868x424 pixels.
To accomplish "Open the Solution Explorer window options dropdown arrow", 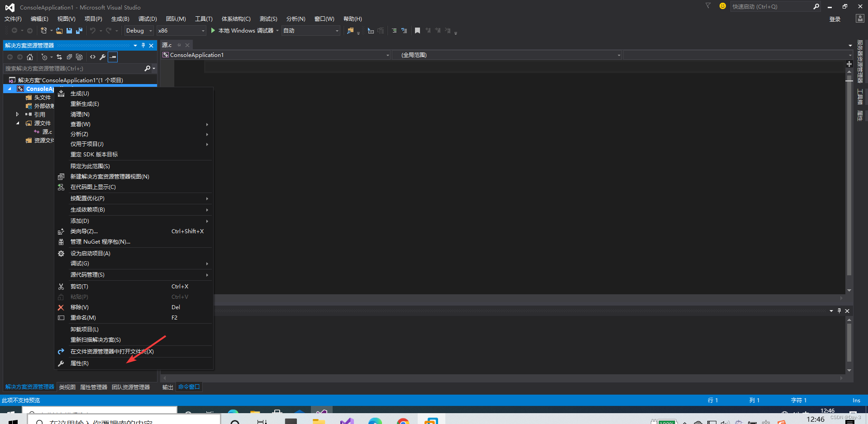I will click(135, 45).
